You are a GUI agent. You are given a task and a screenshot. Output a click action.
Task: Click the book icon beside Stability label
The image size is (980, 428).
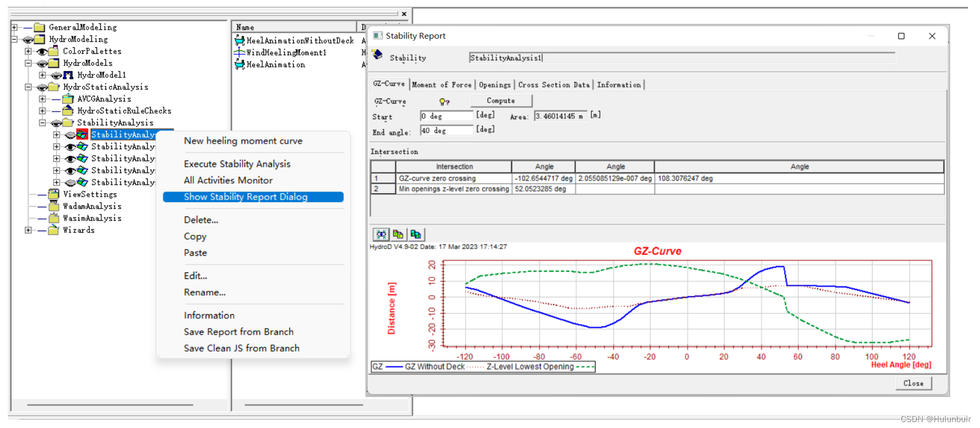pos(377,55)
